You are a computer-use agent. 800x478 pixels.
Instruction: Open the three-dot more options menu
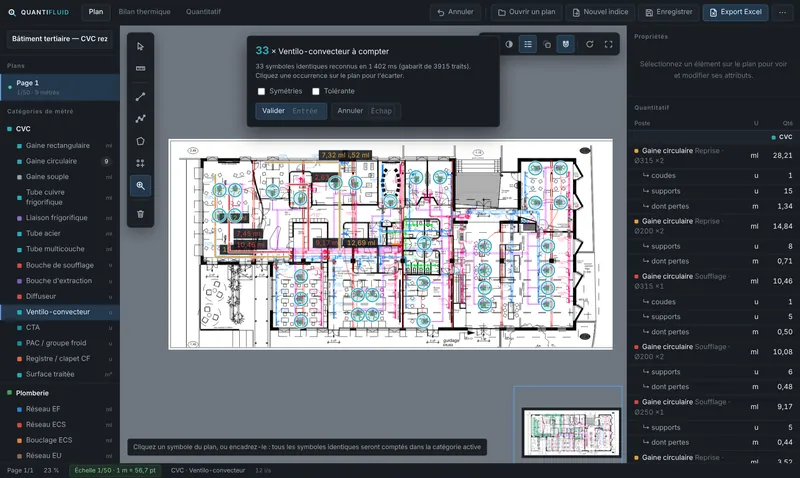[782, 12]
